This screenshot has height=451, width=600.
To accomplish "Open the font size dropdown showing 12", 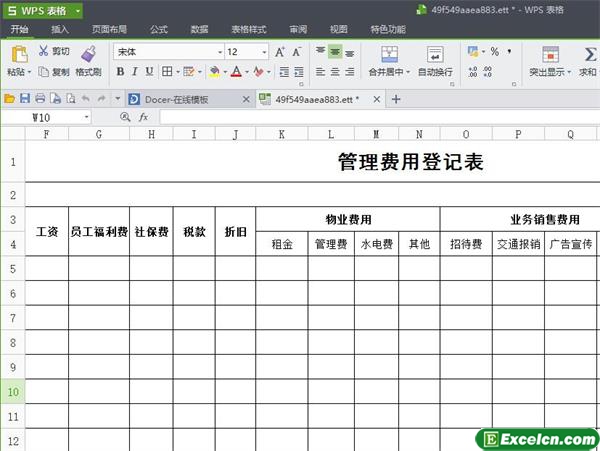I will (x=263, y=51).
